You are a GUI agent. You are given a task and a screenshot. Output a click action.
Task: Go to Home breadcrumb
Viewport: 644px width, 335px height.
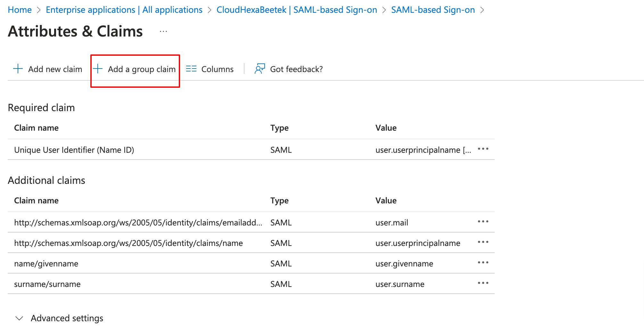click(x=20, y=10)
